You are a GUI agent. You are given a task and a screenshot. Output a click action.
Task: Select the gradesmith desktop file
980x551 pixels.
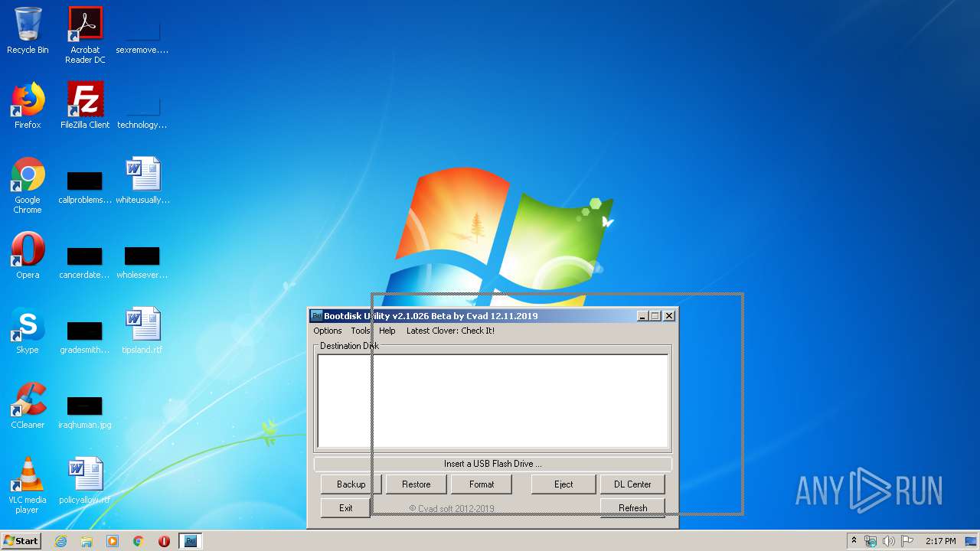pos(85,337)
